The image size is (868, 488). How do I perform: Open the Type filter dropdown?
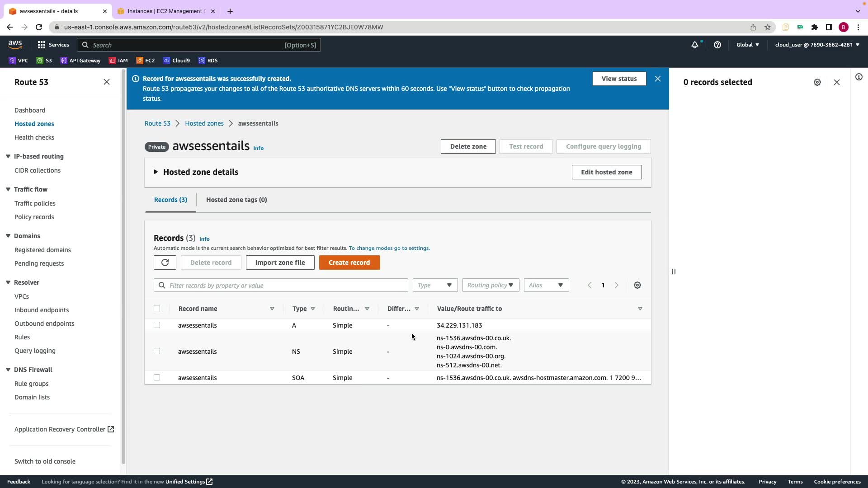pos(435,285)
